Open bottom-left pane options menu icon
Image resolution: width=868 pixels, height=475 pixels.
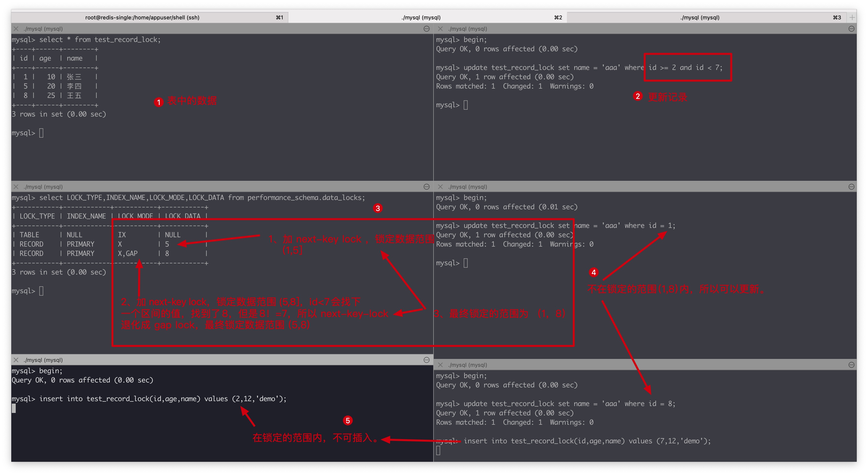tap(426, 360)
